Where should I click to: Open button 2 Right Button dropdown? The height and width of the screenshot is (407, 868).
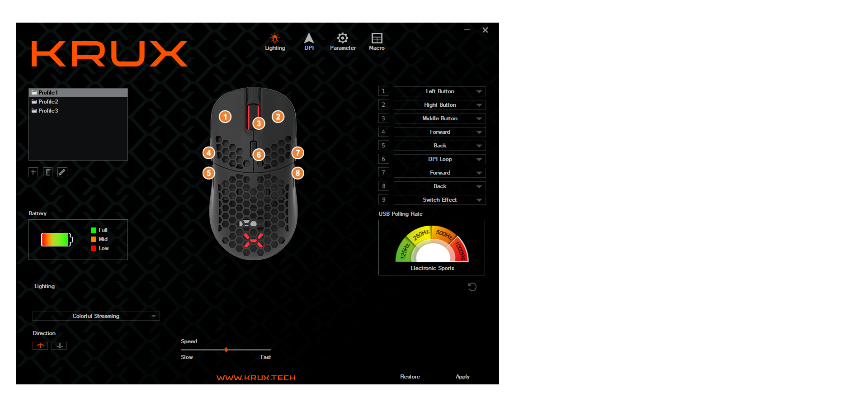[x=440, y=105]
